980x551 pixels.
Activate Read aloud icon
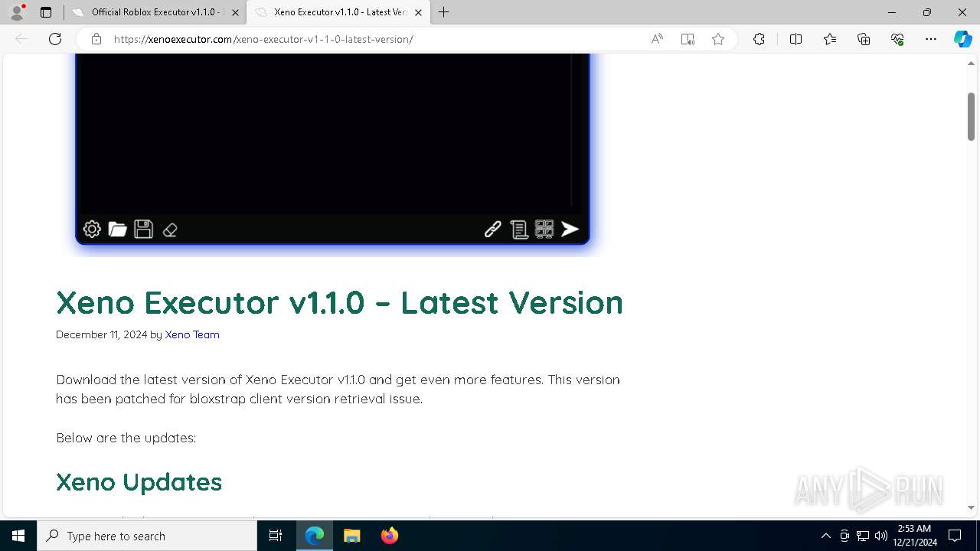click(x=657, y=39)
